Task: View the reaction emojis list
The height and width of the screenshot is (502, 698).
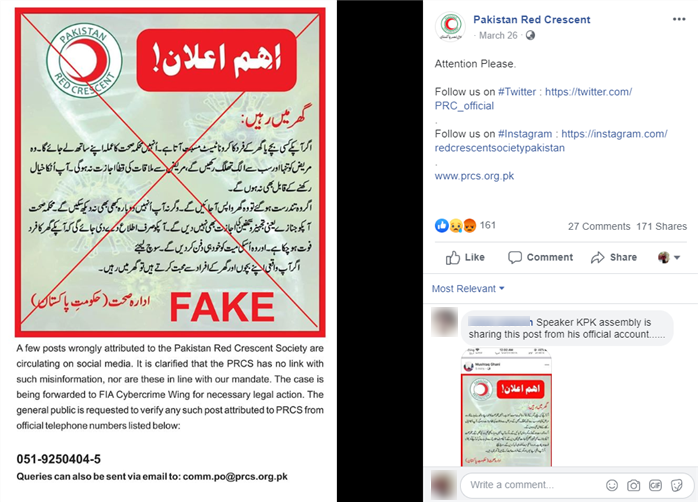Action: pos(455,226)
